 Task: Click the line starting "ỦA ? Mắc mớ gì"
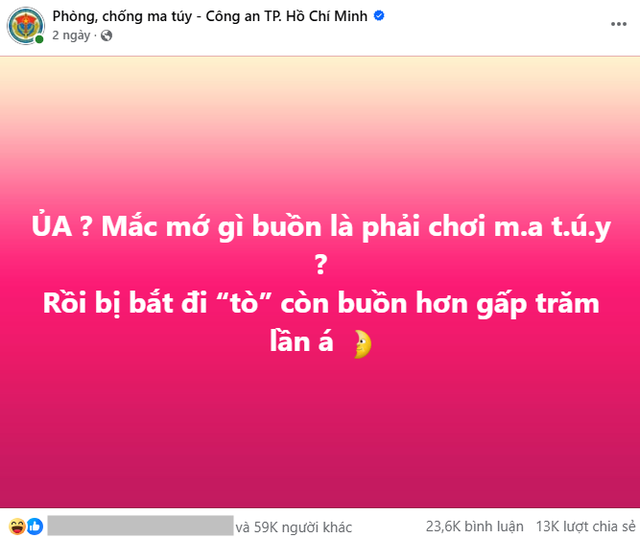point(321,227)
